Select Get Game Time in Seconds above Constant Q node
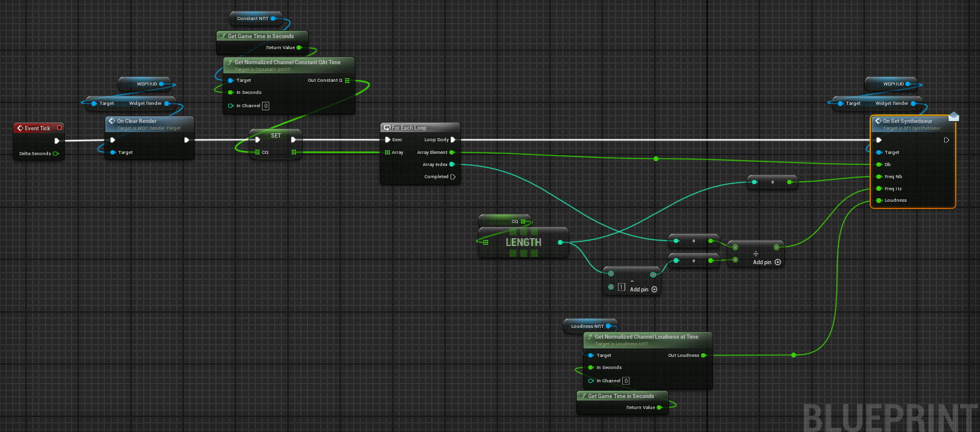 pyautogui.click(x=262, y=36)
